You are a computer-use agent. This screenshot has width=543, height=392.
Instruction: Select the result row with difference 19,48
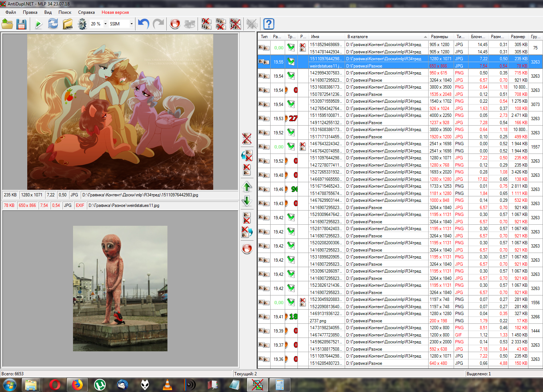click(400, 175)
